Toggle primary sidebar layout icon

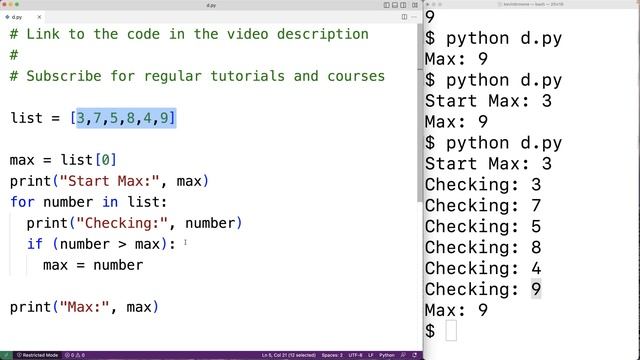pyautogui.click(x=386, y=5)
